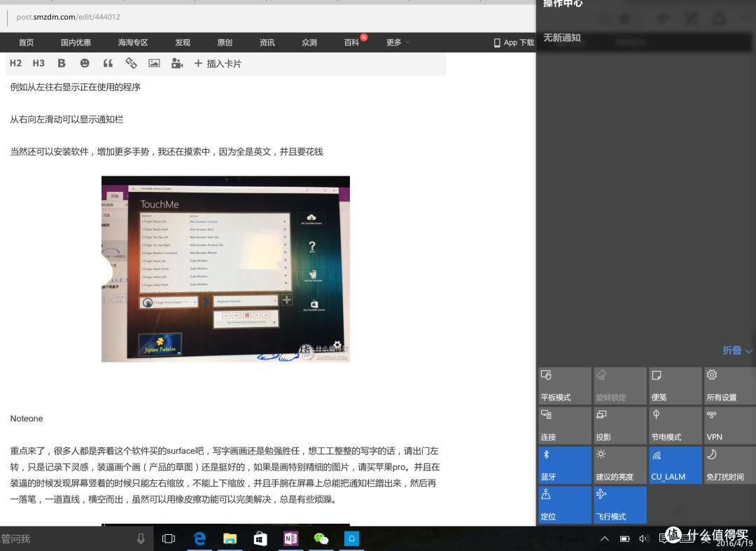Toggle CU_LALM Wi-Fi tile
Image resolution: width=756 pixels, height=551 pixels.
click(x=675, y=465)
